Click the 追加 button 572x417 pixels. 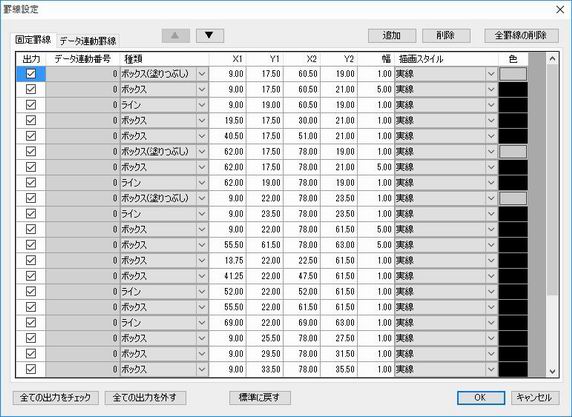pos(392,36)
